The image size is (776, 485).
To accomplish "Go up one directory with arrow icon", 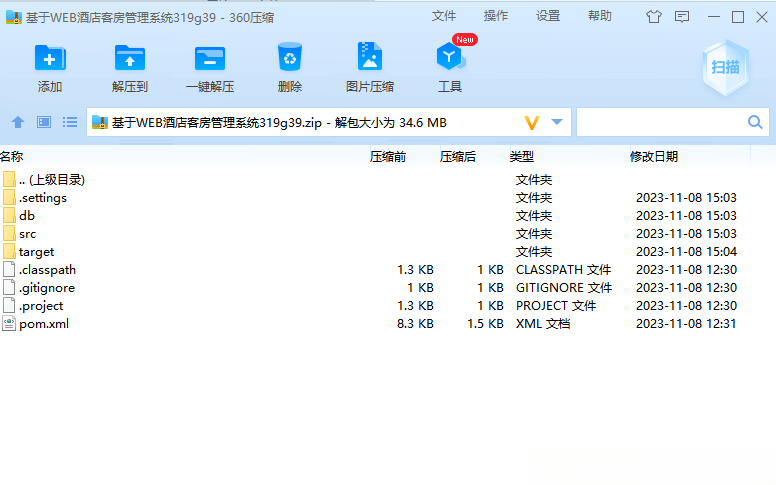I will [x=18, y=122].
